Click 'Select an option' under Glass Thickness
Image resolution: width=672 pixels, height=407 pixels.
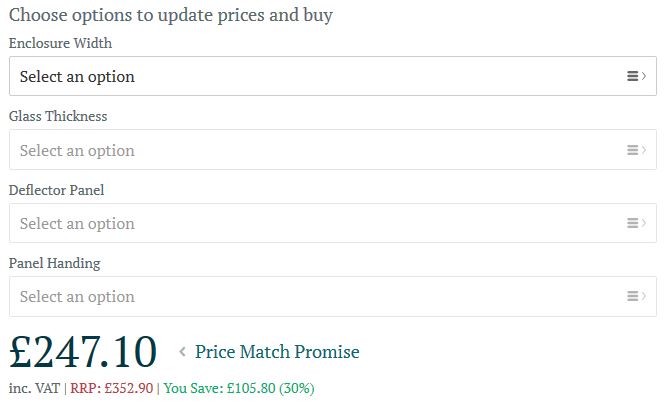(x=77, y=150)
